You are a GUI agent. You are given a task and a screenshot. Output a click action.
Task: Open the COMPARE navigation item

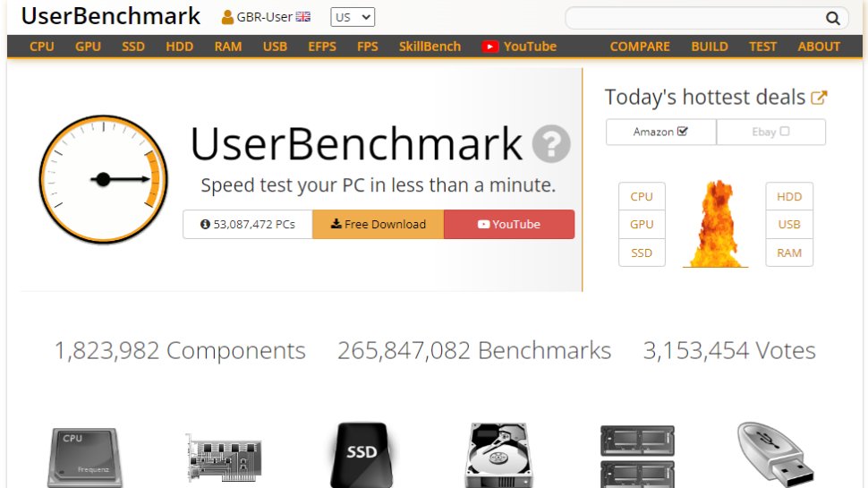pyautogui.click(x=640, y=47)
